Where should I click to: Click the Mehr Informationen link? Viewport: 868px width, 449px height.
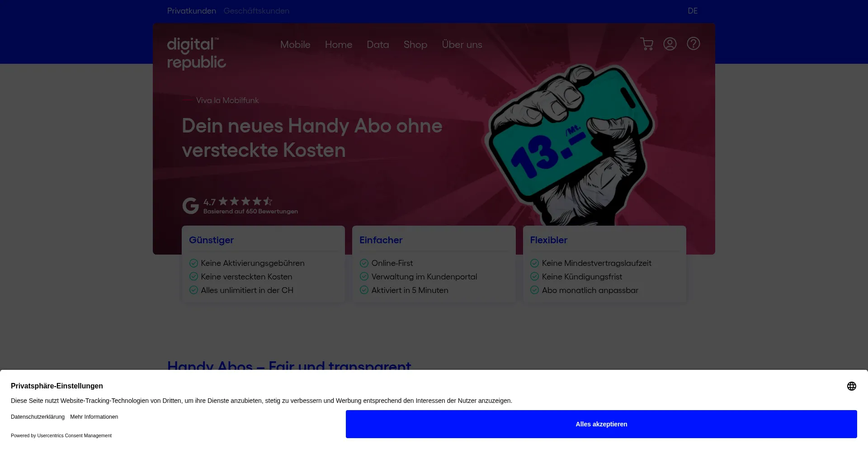pyautogui.click(x=94, y=417)
